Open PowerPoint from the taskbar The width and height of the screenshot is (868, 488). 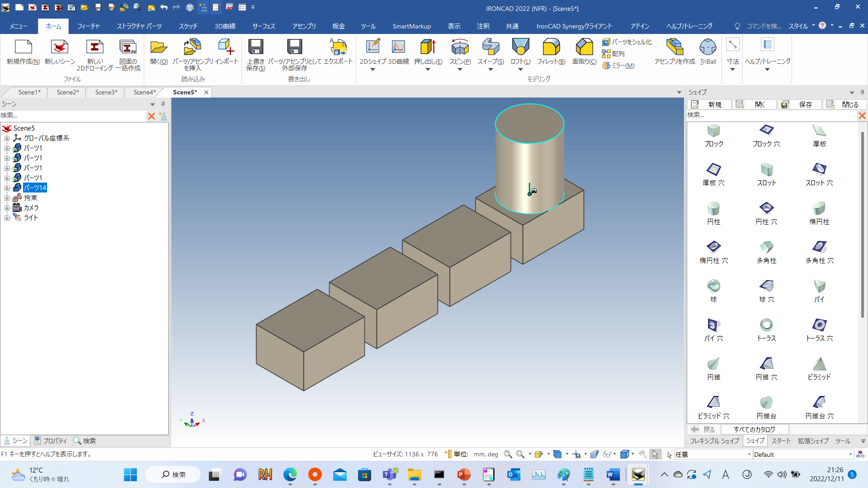[463, 475]
